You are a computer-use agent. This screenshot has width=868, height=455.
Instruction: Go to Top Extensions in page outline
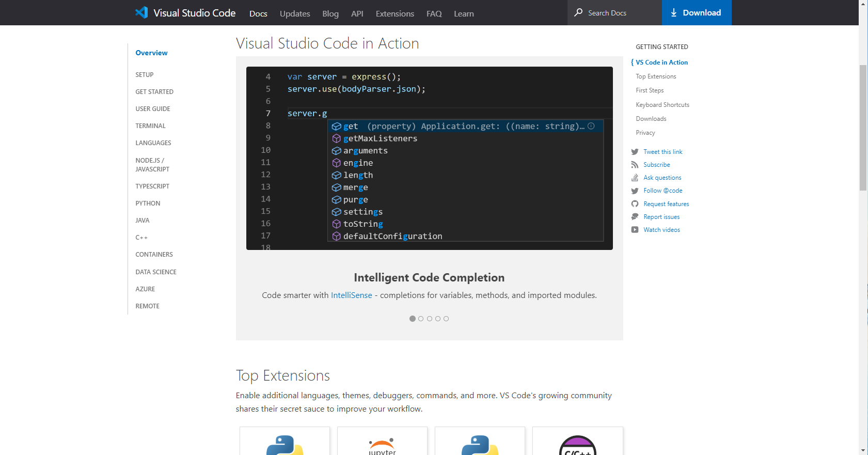[656, 76]
